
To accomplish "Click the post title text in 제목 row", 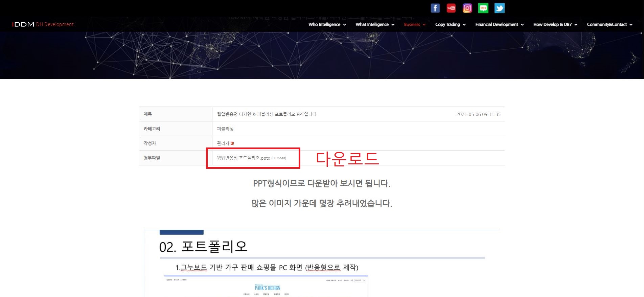I will (267, 114).
